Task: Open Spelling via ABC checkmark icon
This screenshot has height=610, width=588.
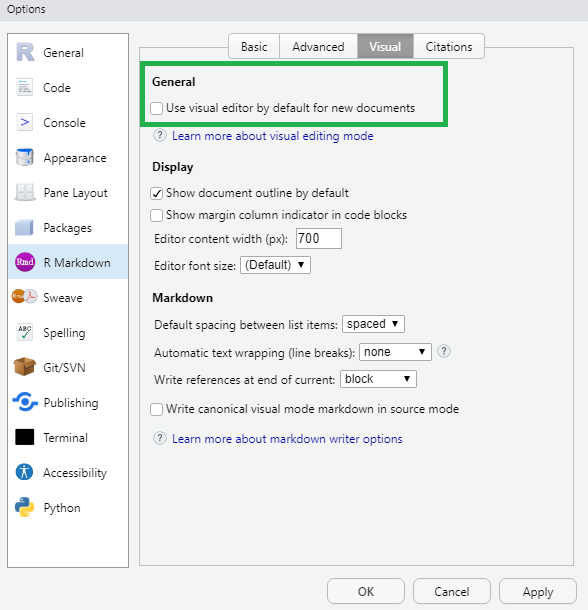Action: point(25,333)
